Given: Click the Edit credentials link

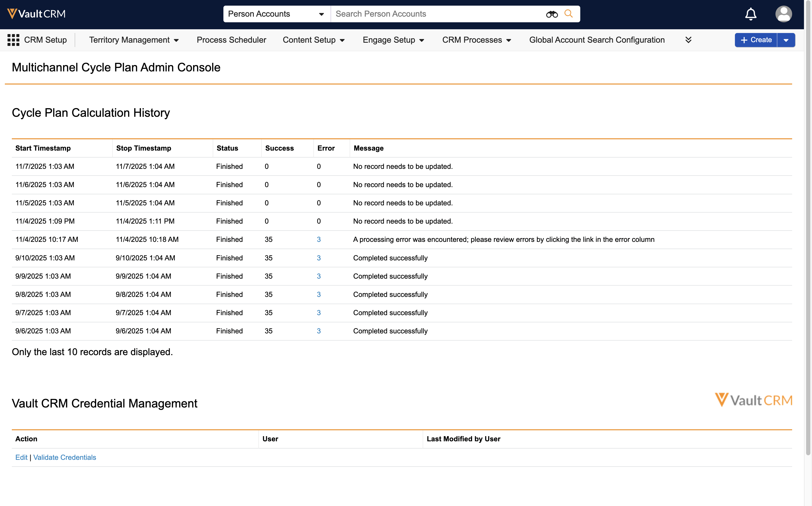Looking at the screenshot, I should [x=21, y=457].
